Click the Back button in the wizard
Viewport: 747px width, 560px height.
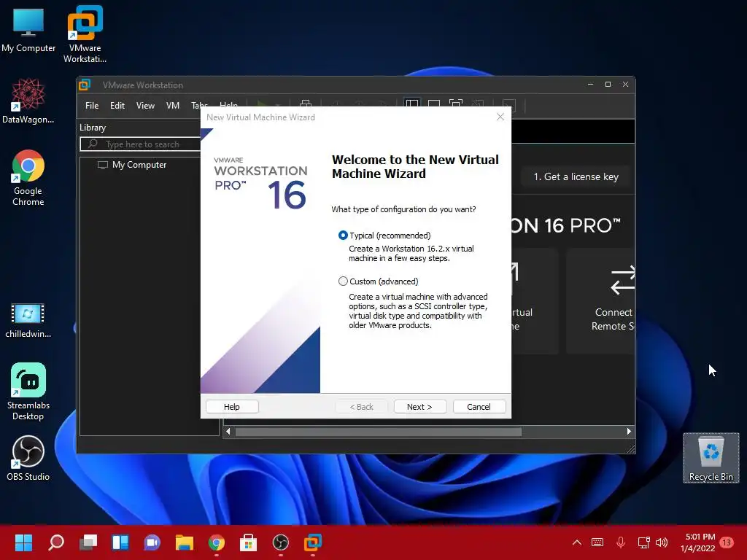[x=362, y=407]
